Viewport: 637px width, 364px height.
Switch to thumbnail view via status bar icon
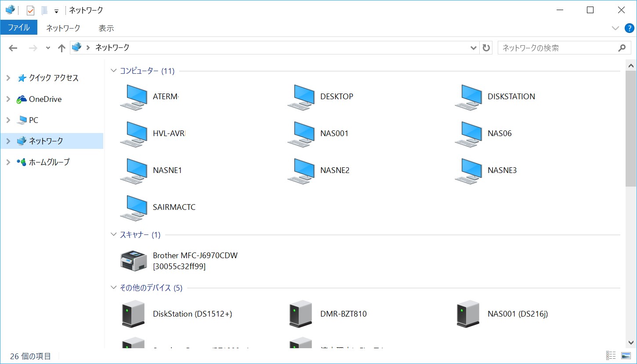(x=625, y=355)
